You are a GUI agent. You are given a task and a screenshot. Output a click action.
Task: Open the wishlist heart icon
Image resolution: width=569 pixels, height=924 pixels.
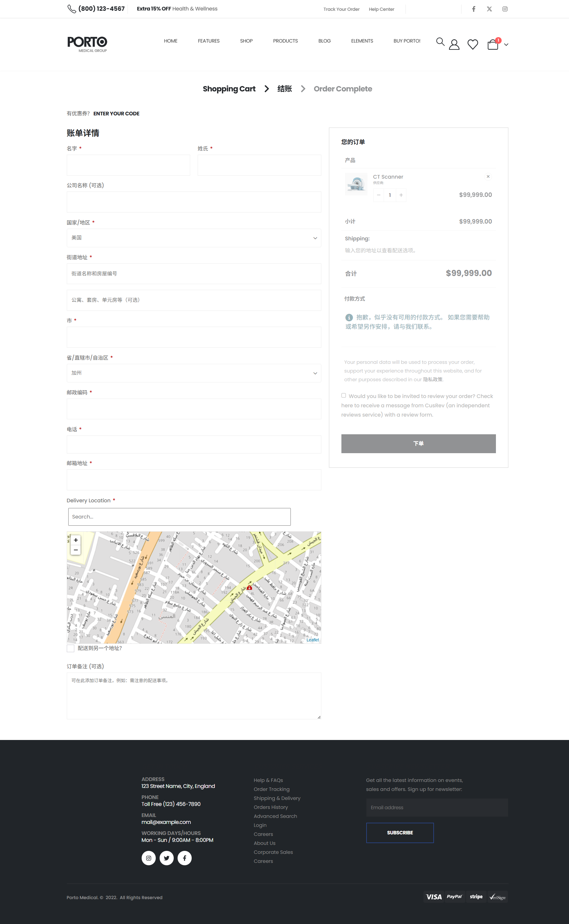tap(472, 44)
